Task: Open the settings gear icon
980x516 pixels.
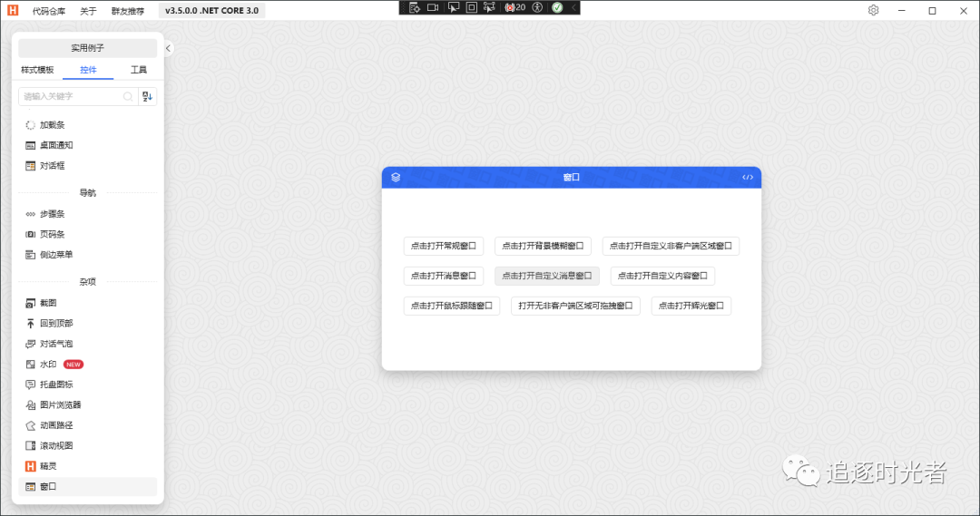Action: coord(873,10)
